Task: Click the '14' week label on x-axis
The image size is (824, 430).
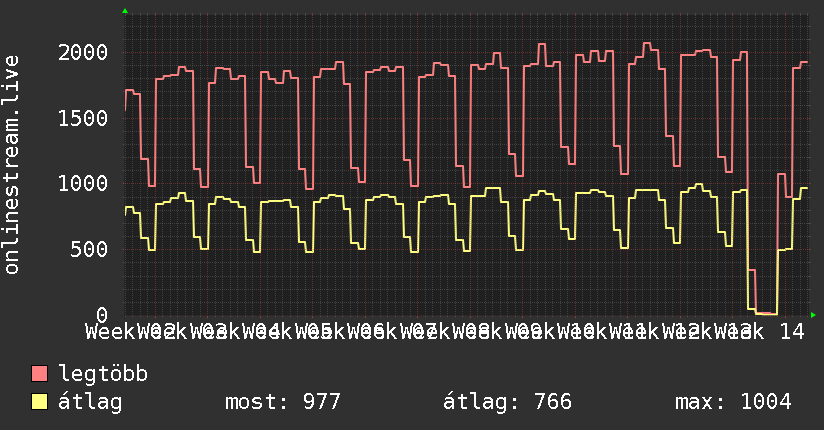Action: click(x=792, y=332)
